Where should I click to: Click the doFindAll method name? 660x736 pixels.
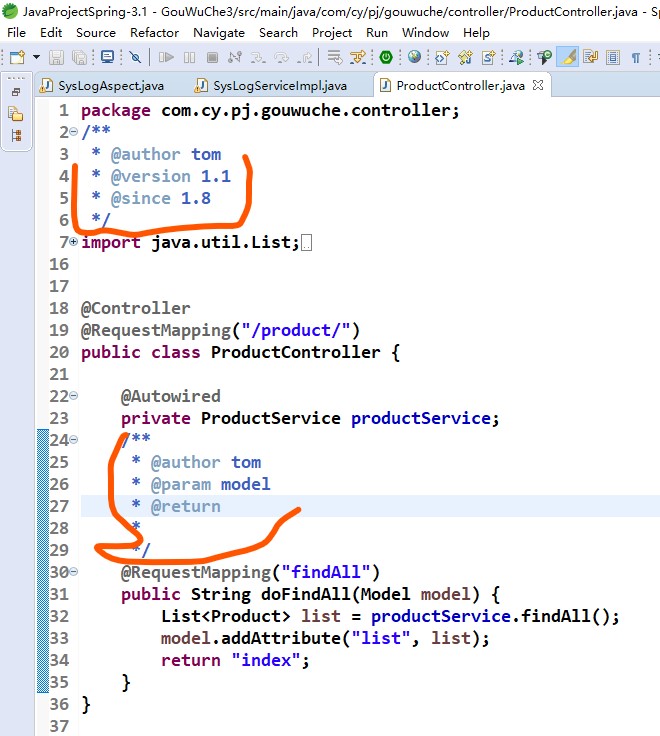click(x=306, y=594)
